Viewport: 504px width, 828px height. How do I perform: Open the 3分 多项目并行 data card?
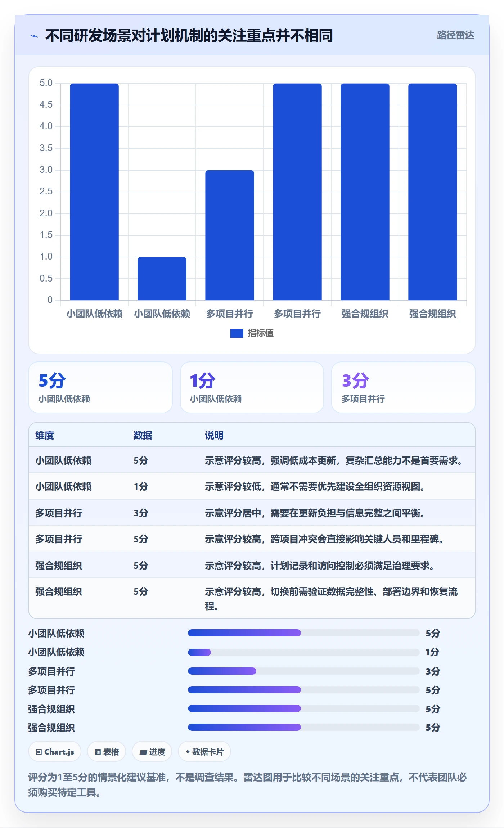point(404,387)
